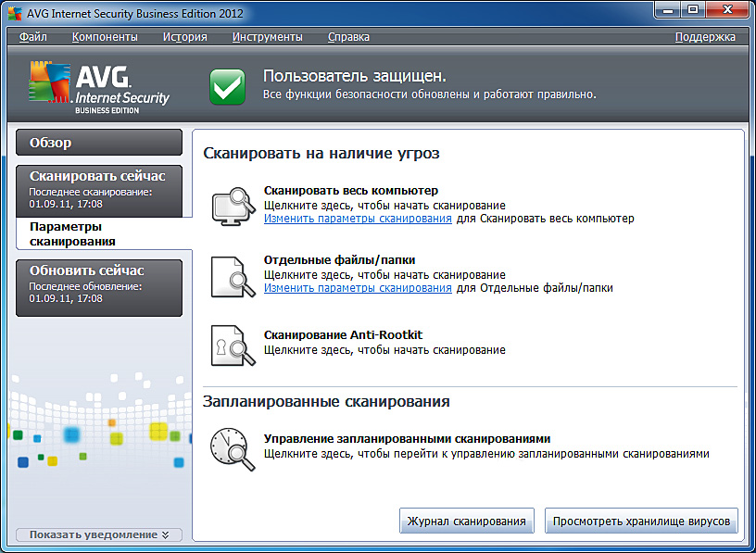Viewport: 756px width, 553px height.
Task: Open the Инструменты menu
Action: pyautogui.click(x=267, y=37)
